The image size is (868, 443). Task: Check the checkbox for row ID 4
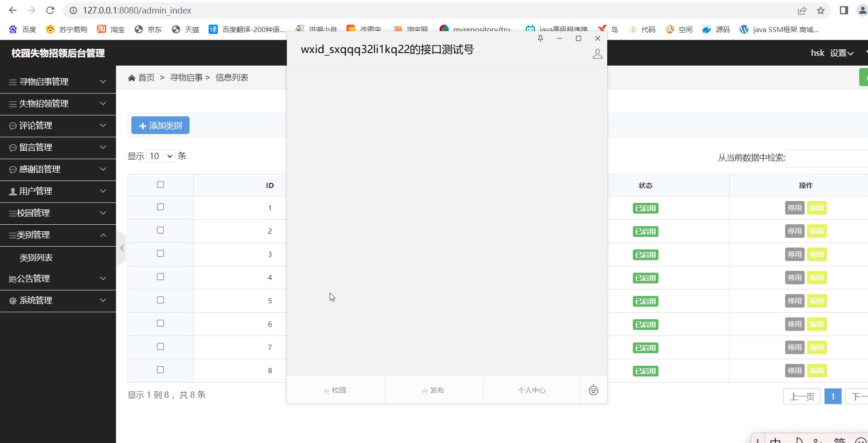160,277
